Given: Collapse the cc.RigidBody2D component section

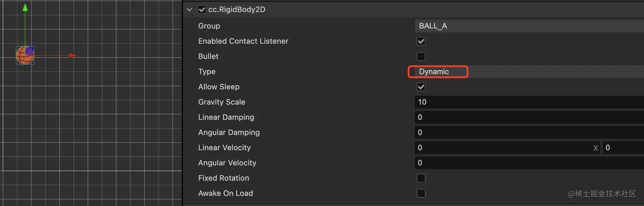Looking at the screenshot, I should [x=190, y=9].
